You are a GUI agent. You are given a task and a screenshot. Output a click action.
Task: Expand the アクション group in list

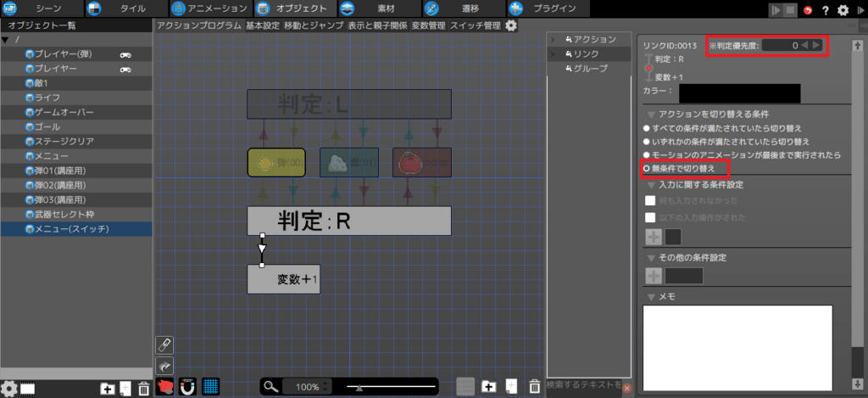point(553,39)
